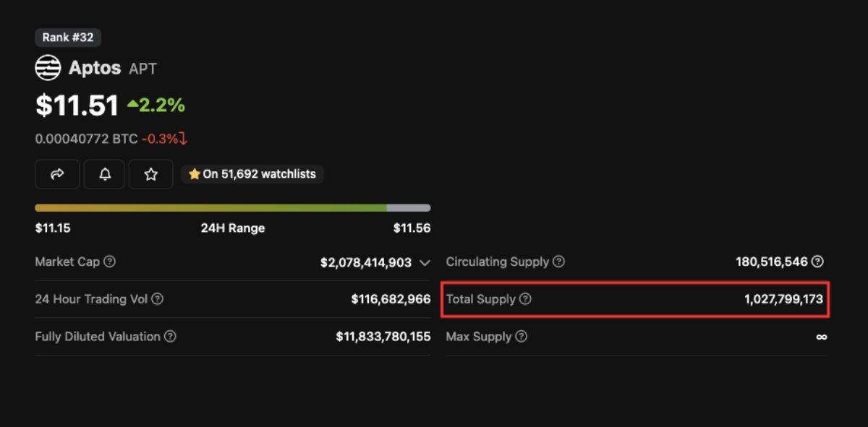Click the Max Supply label
This screenshot has width=868, height=427.
pyautogui.click(x=479, y=337)
